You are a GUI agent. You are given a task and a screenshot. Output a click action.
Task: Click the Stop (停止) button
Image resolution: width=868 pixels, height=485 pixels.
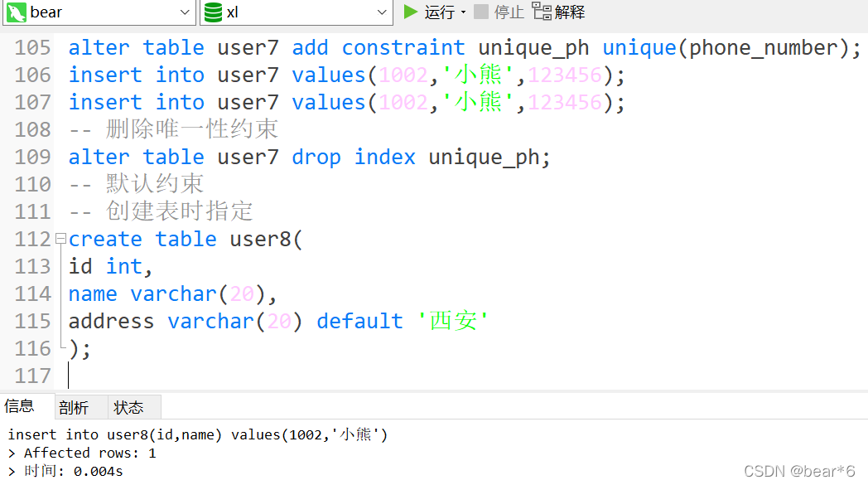(499, 12)
